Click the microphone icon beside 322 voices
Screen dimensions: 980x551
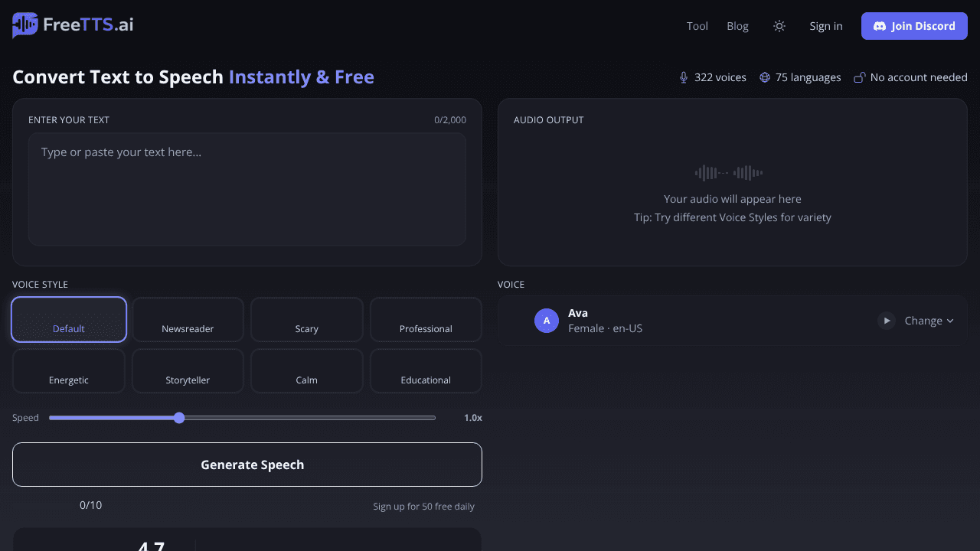click(x=684, y=77)
